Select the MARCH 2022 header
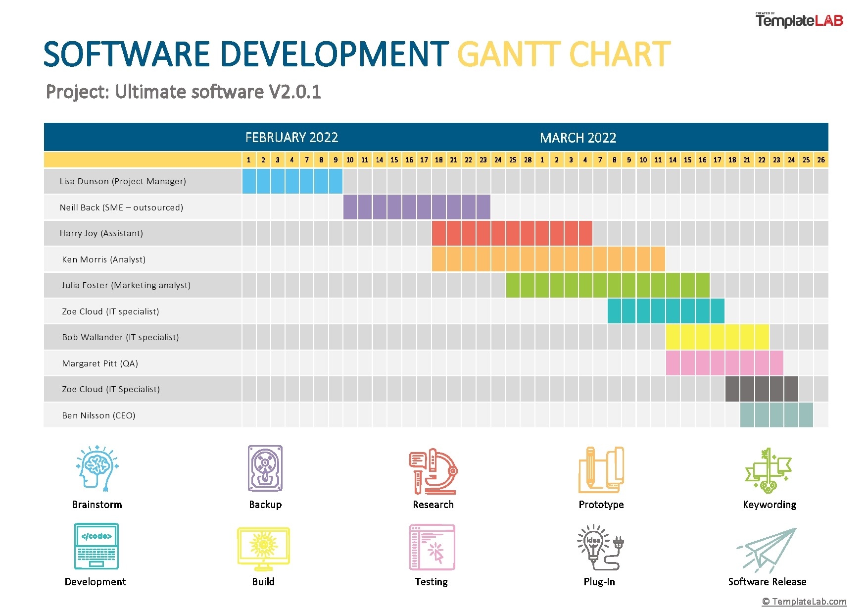 (x=578, y=138)
